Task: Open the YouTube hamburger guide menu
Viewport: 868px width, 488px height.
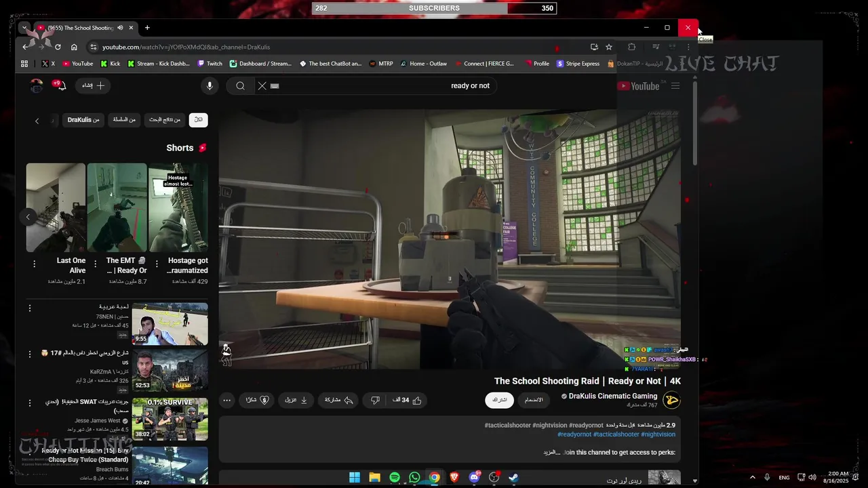Action: (675, 86)
